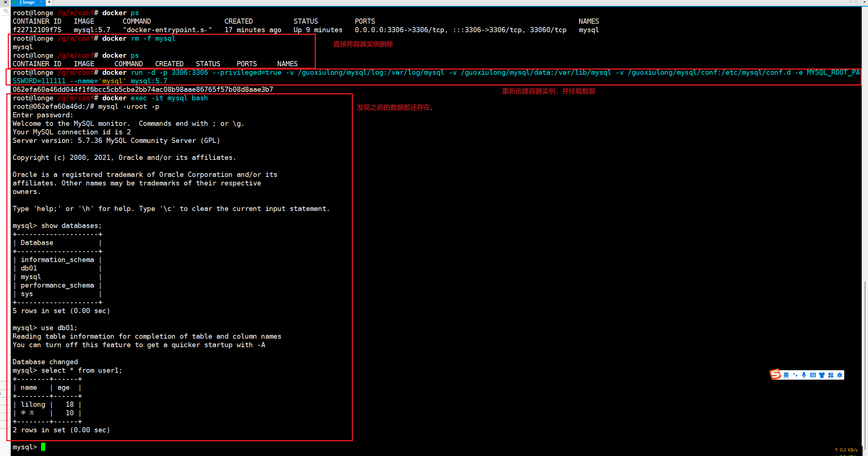Open the Sogou soft keyboard icon
Image resolution: width=868 pixels, height=456 pixels.
tap(813, 375)
